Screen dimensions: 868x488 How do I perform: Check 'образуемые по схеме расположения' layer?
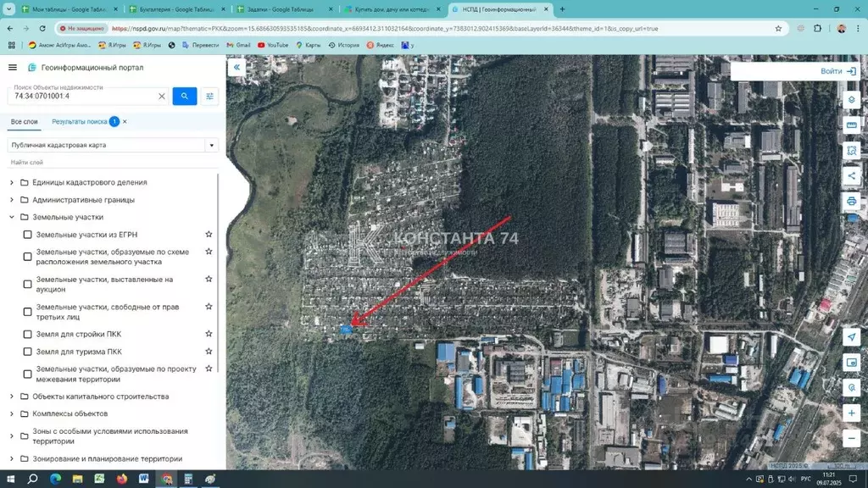[x=27, y=257]
